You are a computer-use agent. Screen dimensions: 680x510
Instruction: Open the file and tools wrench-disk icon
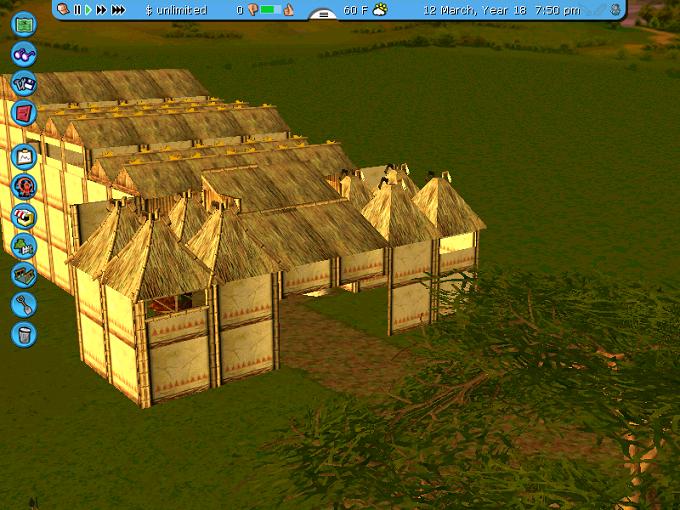pyautogui.click(x=24, y=83)
